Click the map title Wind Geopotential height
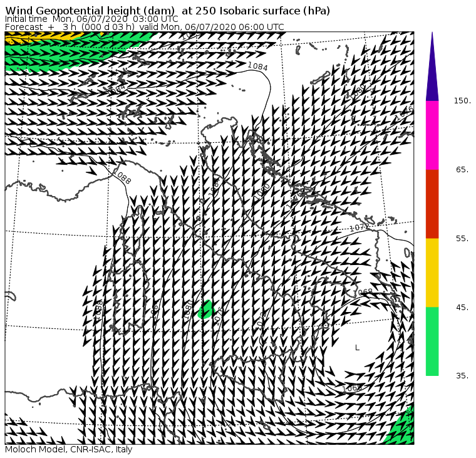The width and height of the screenshot is (476, 458). pos(167,11)
